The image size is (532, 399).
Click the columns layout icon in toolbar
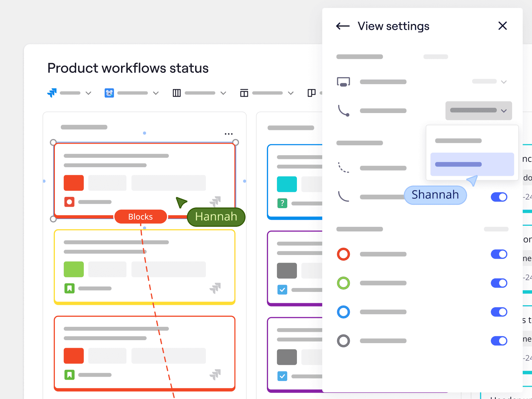pyautogui.click(x=177, y=93)
